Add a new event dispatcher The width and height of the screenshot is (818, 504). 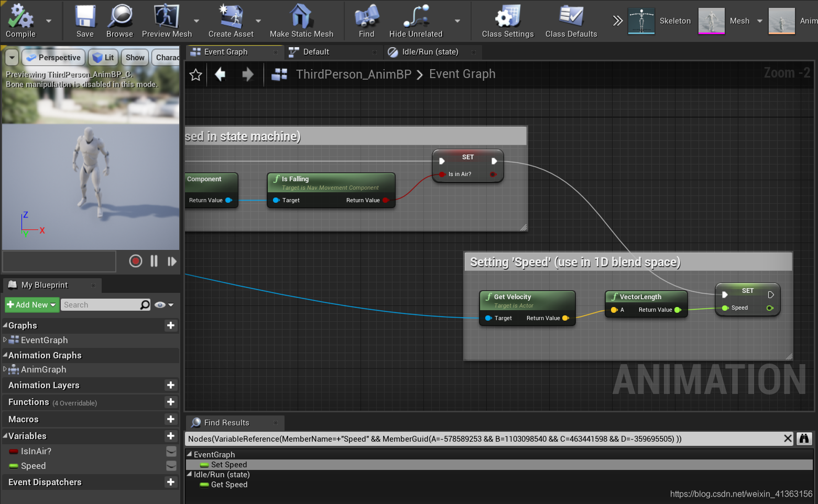click(x=171, y=482)
